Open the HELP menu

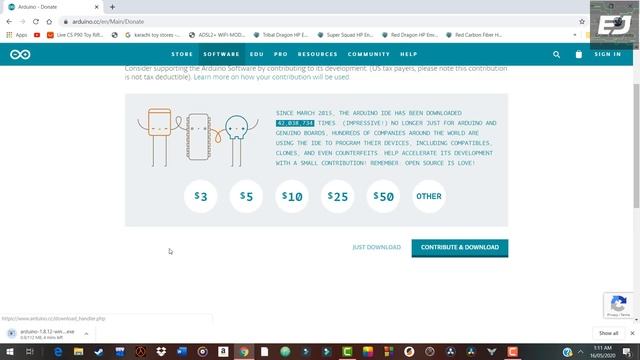tap(409, 54)
